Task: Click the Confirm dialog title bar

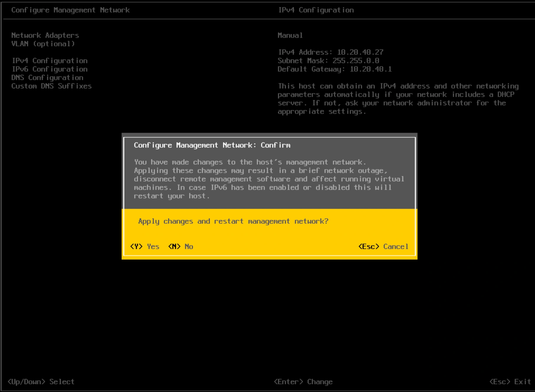Action: tap(212, 145)
